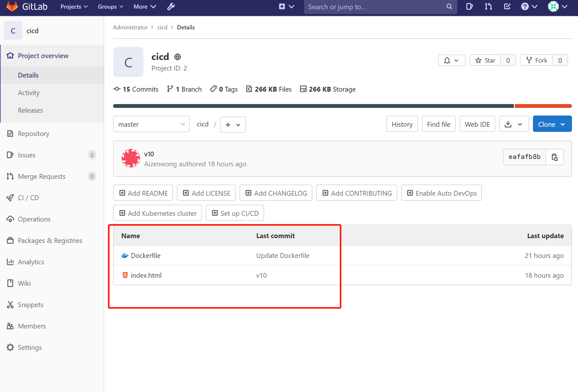Click Enable Auto DevOps
Image resolution: width=578 pixels, height=392 pixels.
coord(441,193)
